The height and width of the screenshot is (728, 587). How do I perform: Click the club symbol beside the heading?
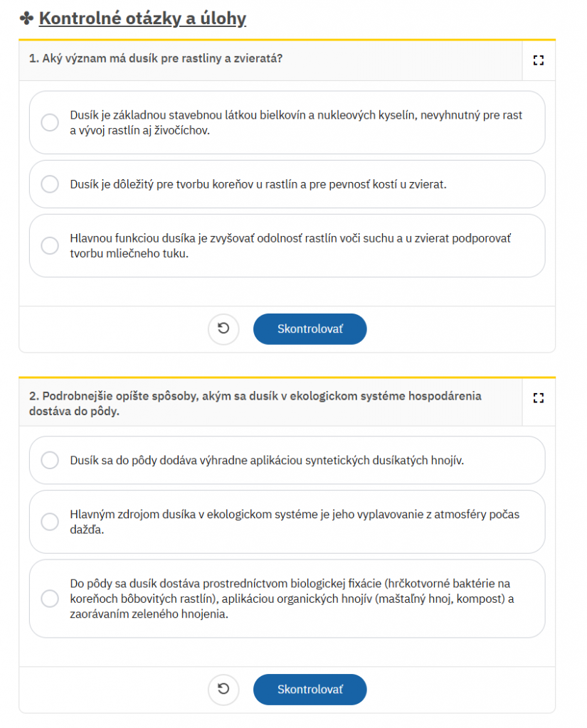point(26,18)
